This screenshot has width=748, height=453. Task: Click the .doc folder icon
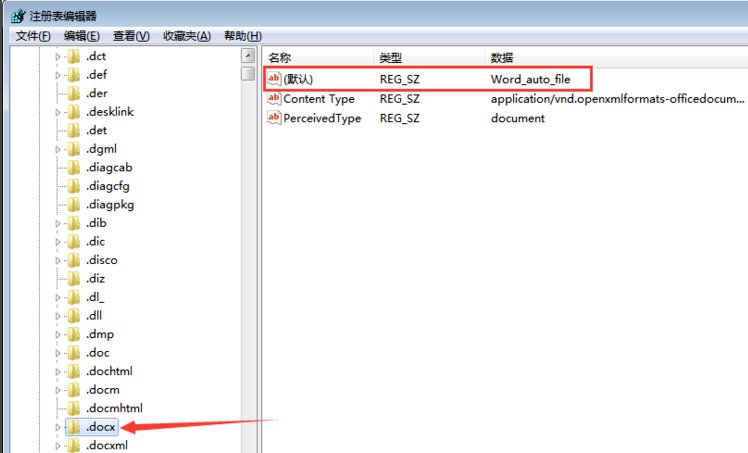[x=73, y=353]
